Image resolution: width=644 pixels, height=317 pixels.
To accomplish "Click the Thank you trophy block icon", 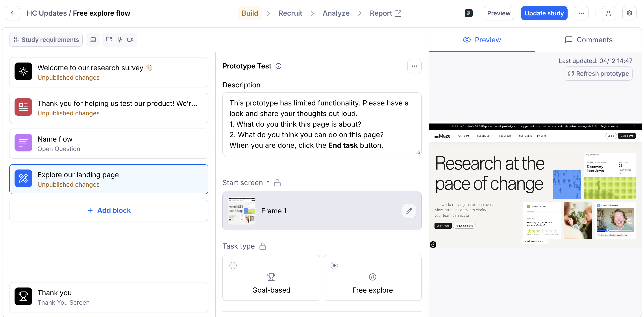I will (x=23, y=297).
